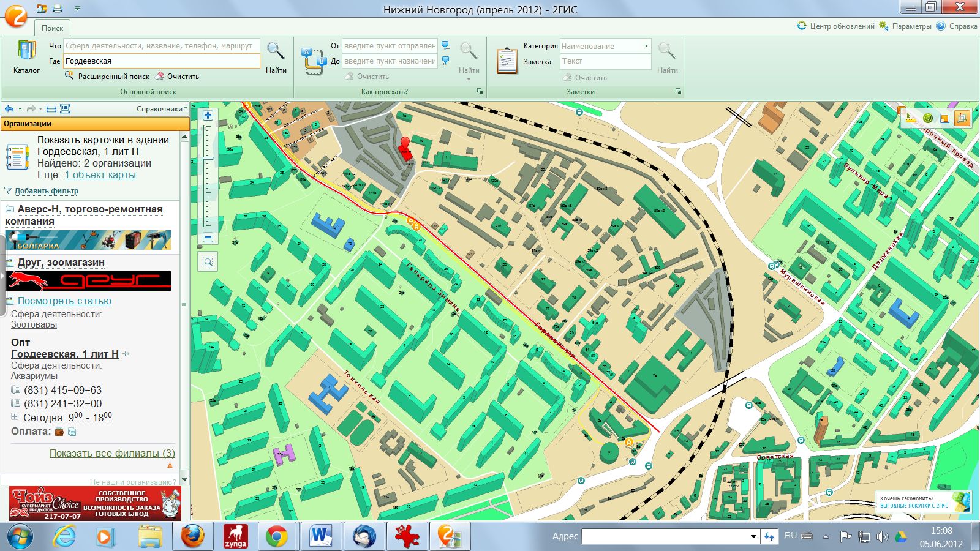Launch Firefox from the taskbar

coord(192,537)
